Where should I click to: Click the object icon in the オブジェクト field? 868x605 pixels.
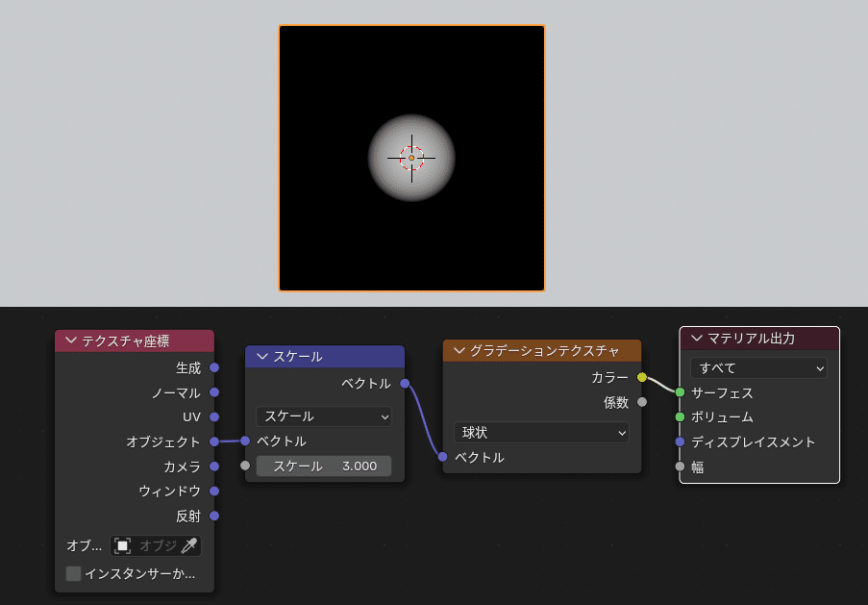click(x=122, y=545)
